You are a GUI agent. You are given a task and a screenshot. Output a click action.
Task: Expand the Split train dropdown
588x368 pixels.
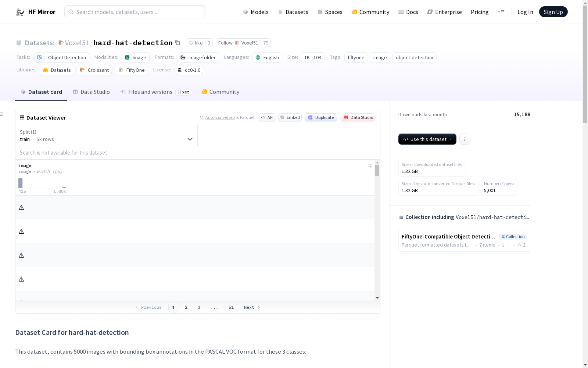(106, 135)
